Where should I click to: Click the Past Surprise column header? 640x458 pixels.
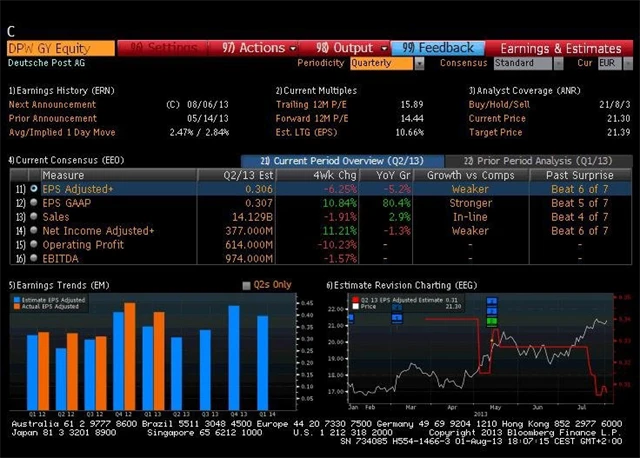pos(580,175)
